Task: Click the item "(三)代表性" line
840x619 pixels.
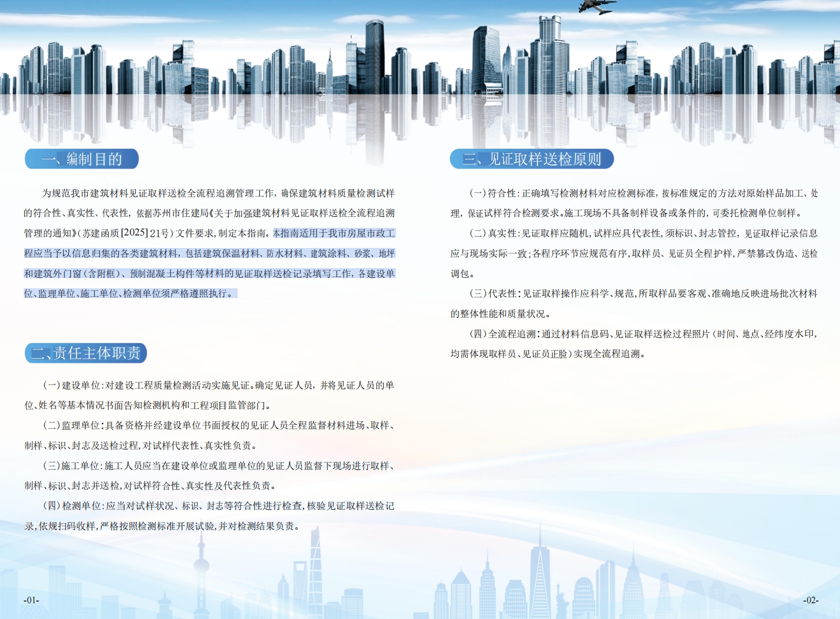Action: 644,293
